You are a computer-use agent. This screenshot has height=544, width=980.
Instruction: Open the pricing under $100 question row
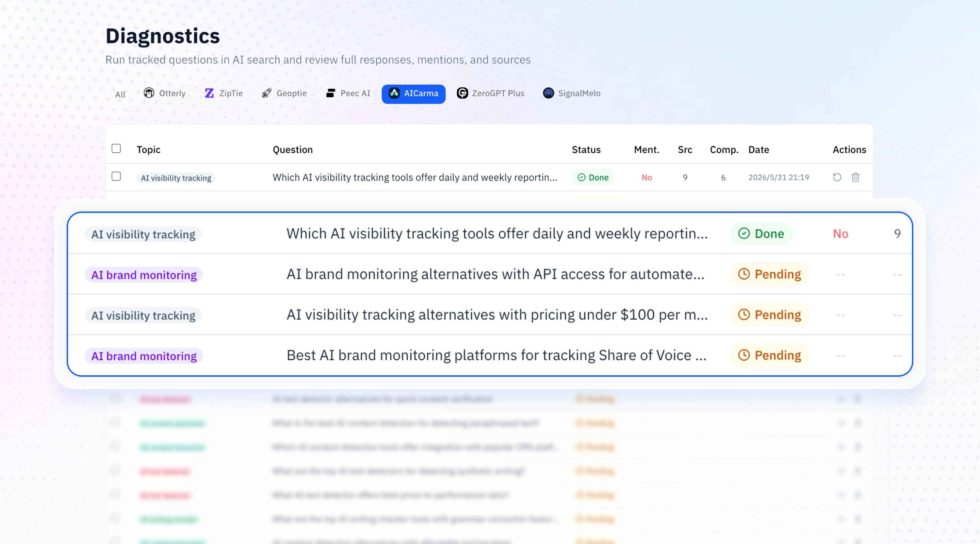[x=490, y=315]
